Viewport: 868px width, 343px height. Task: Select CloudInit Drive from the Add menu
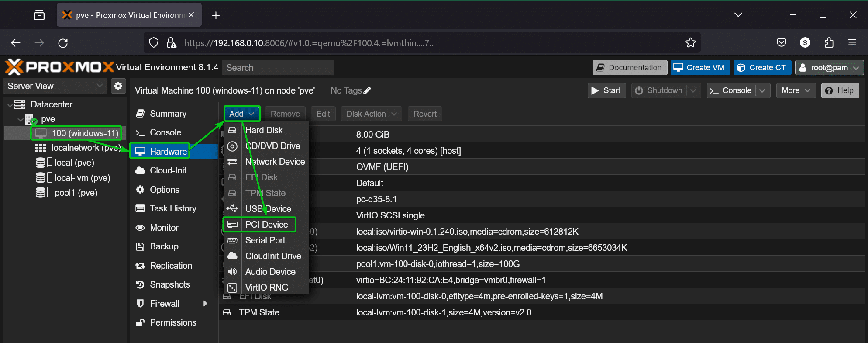[266, 256]
